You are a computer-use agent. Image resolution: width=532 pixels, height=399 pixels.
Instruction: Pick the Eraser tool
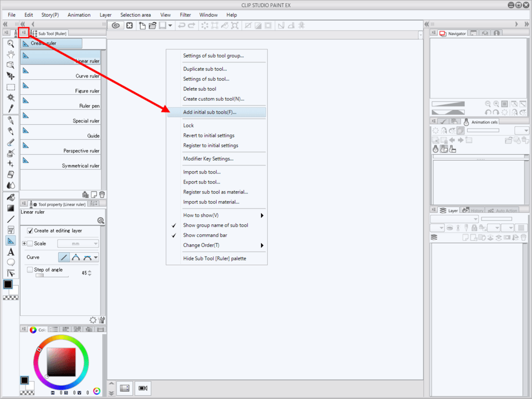point(10,175)
